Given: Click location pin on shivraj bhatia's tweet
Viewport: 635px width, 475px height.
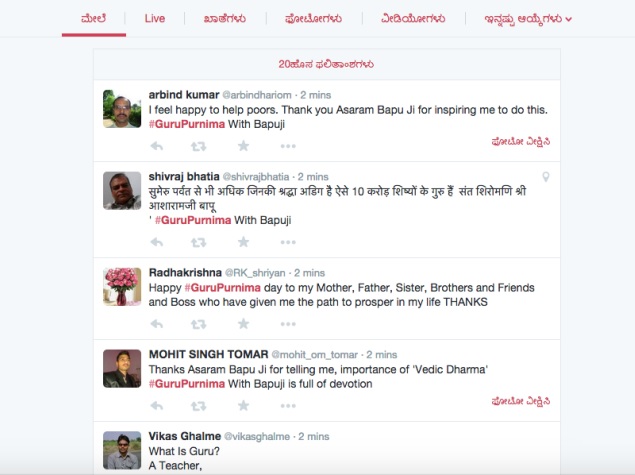Looking at the screenshot, I should pos(546,177).
